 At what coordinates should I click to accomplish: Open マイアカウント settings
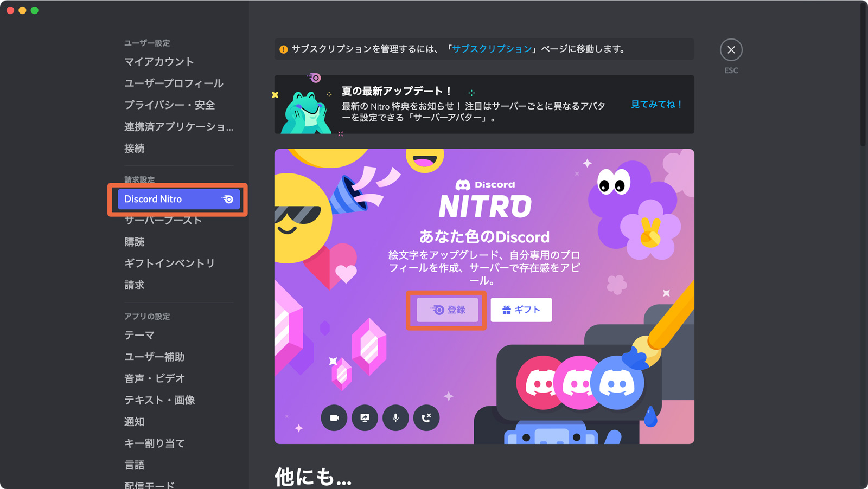point(158,61)
